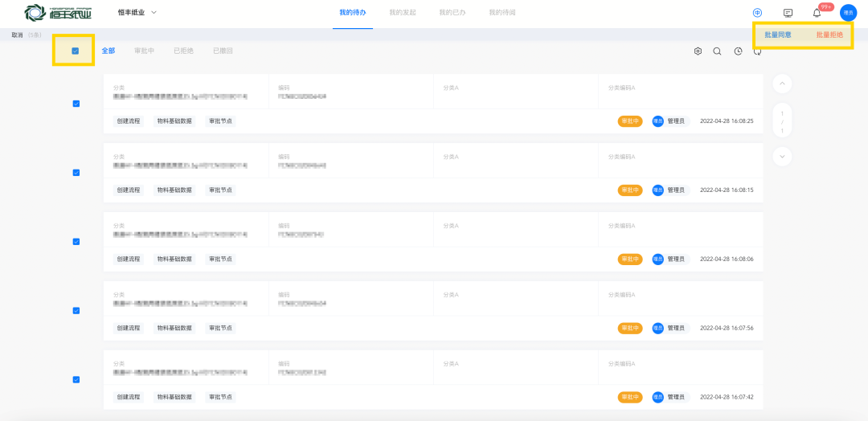Go to previous page with the up chevron

782,84
